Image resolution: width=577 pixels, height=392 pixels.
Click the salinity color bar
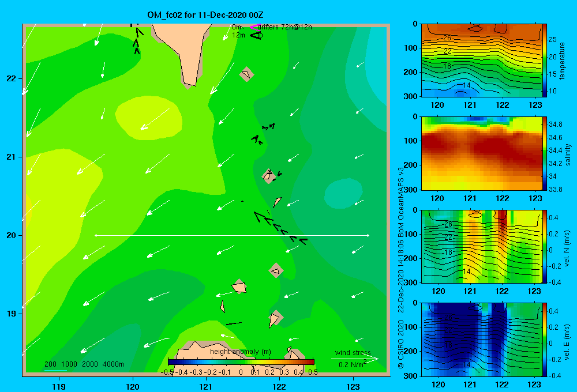pyautogui.click(x=545, y=153)
